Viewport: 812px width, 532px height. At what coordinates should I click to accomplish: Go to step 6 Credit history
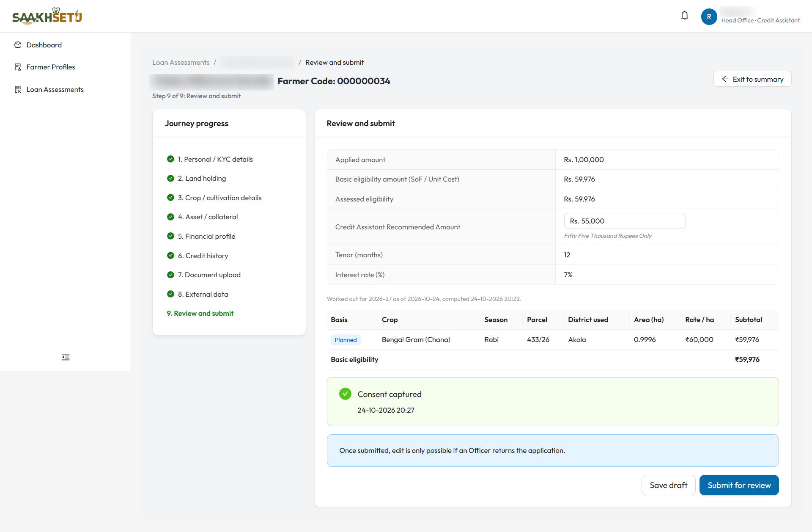[x=203, y=256]
